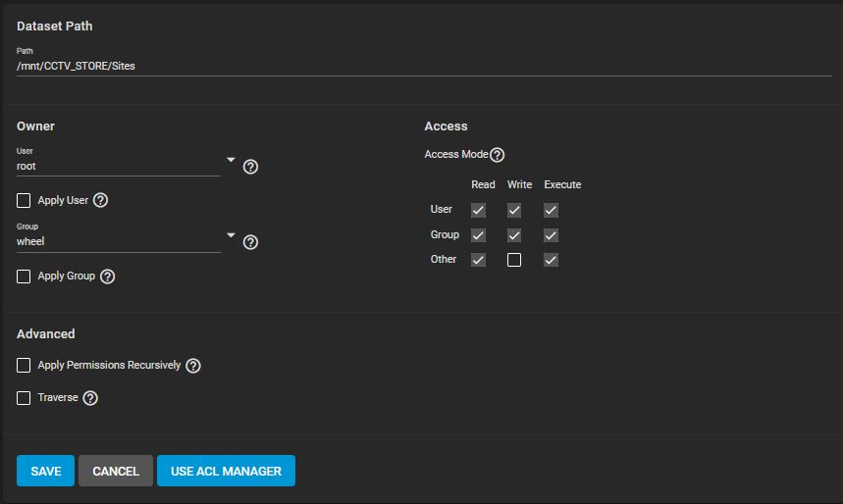This screenshot has height=504, width=843.
Task: Toggle Group Execute permission
Action: coord(552,235)
